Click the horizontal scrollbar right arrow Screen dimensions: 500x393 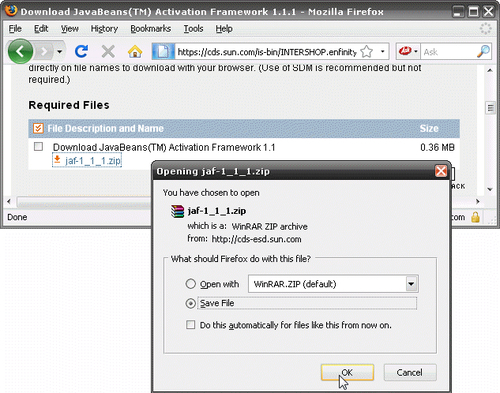(478, 201)
